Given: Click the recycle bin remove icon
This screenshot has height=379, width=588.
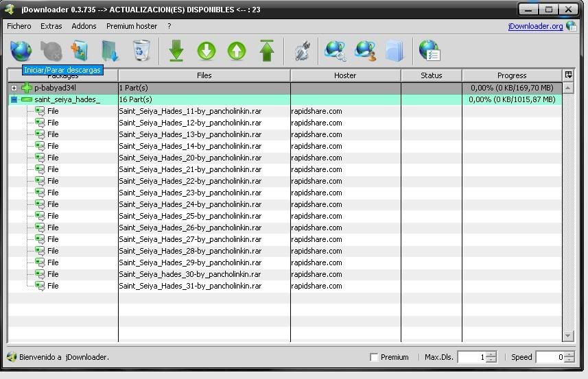Looking at the screenshot, I should pos(141,51).
